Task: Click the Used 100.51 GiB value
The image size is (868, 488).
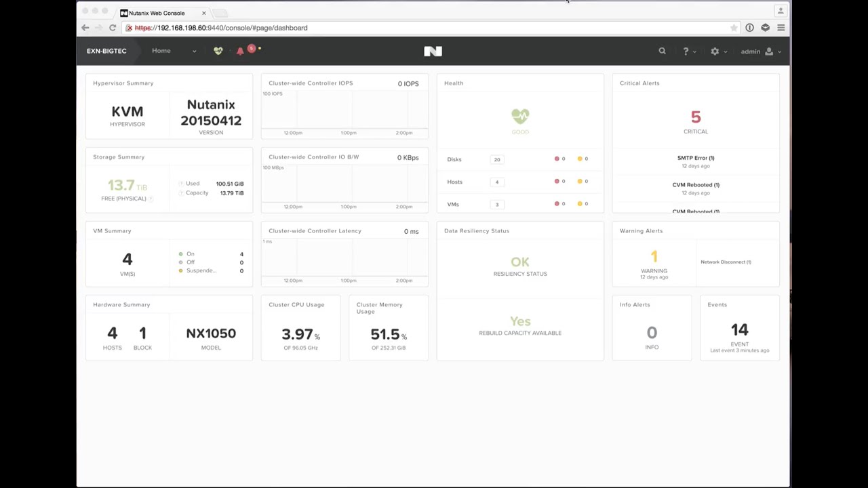Action: pos(230,184)
